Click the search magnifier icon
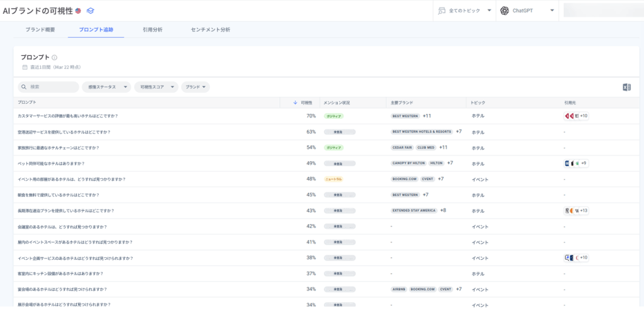 (x=24, y=87)
